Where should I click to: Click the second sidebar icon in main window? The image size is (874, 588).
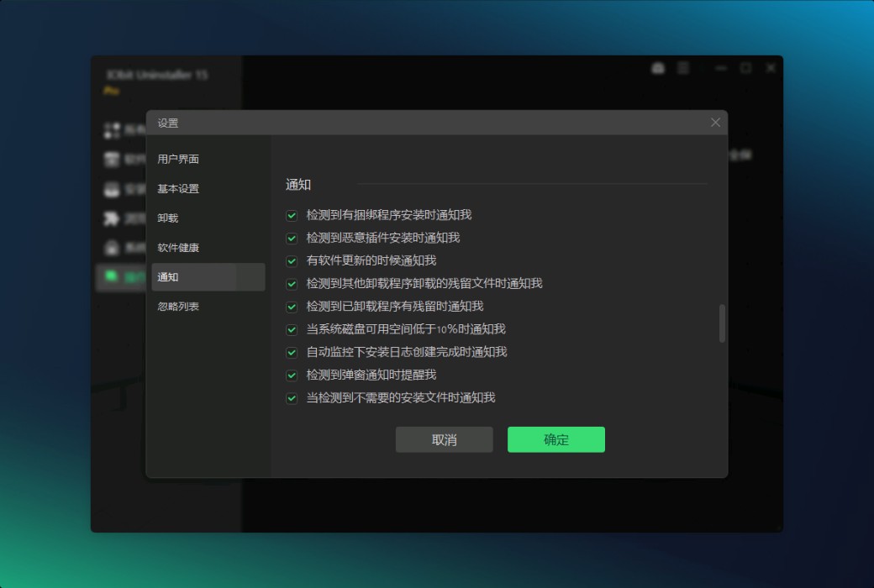tap(112, 160)
